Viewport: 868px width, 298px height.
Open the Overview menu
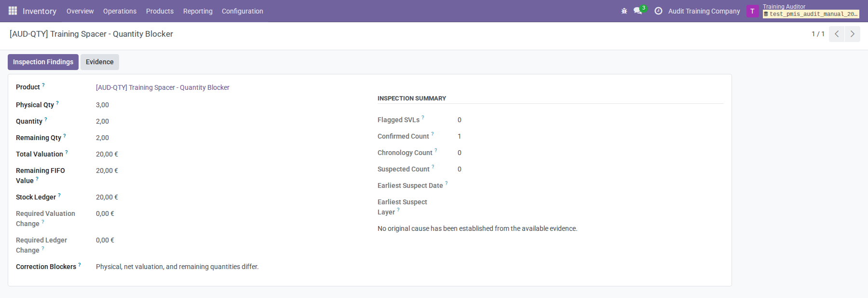pos(80,11)
